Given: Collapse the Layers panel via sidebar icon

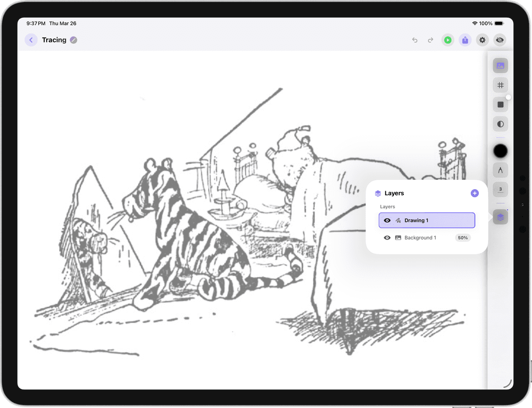Looking at the screenshot, I should 500,217.
